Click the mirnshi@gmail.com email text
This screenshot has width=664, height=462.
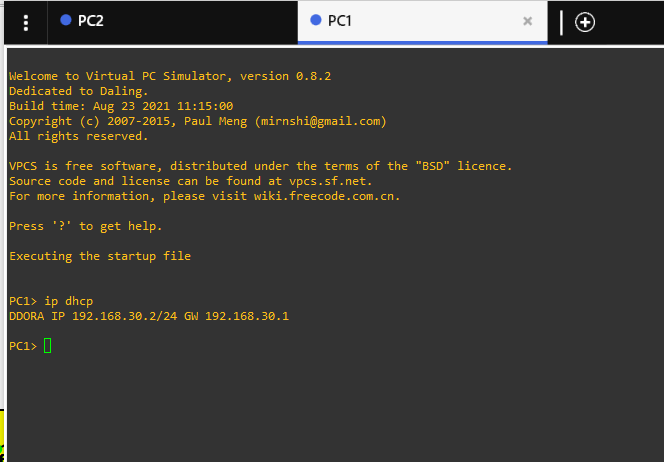coord(321,121)
